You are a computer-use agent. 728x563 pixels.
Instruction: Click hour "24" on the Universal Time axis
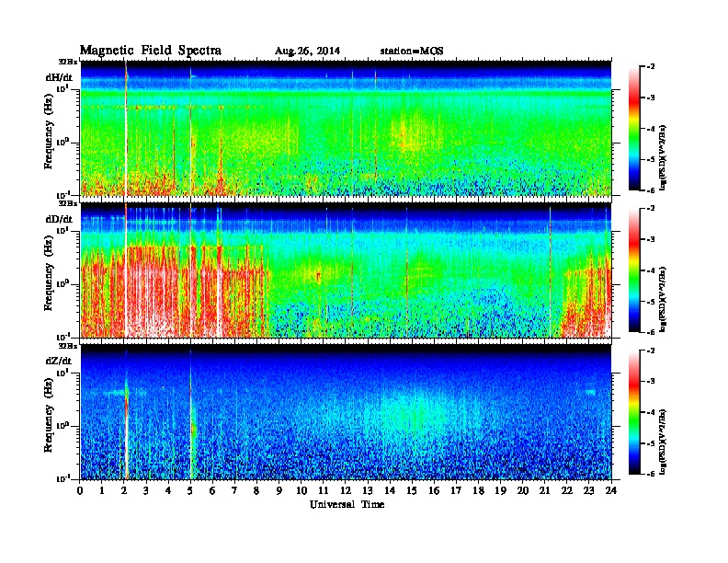coord(611,490)
